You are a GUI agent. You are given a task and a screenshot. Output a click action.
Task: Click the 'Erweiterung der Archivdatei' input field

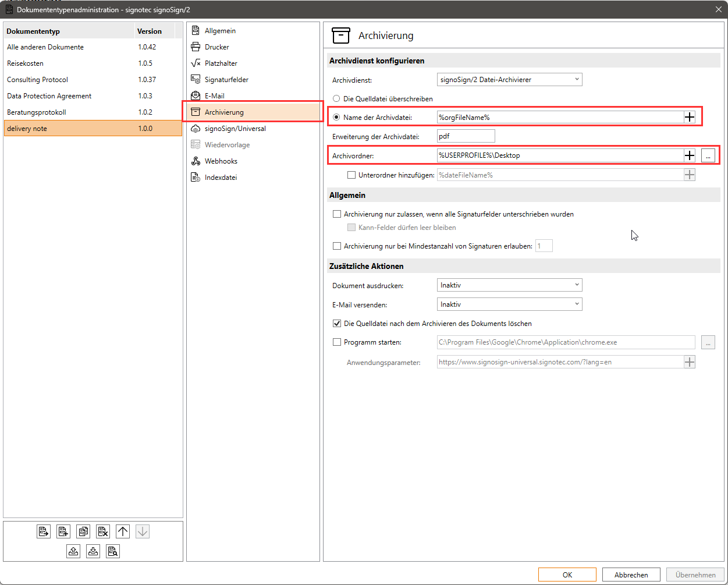(466, 136)
